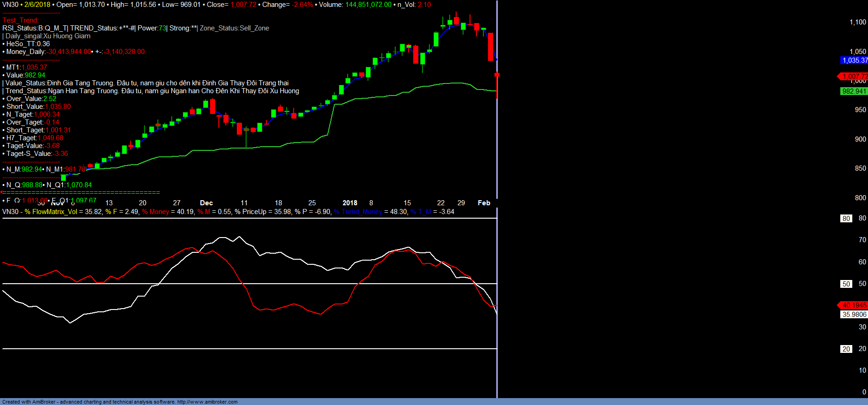Click the boxed 50 level label
This screenshot has width=868, height=405.
point(846,284)
